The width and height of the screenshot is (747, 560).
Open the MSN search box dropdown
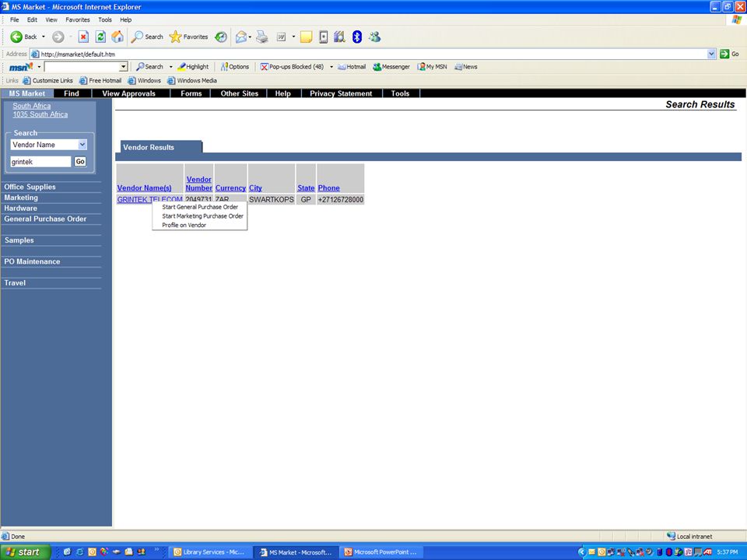124,67
